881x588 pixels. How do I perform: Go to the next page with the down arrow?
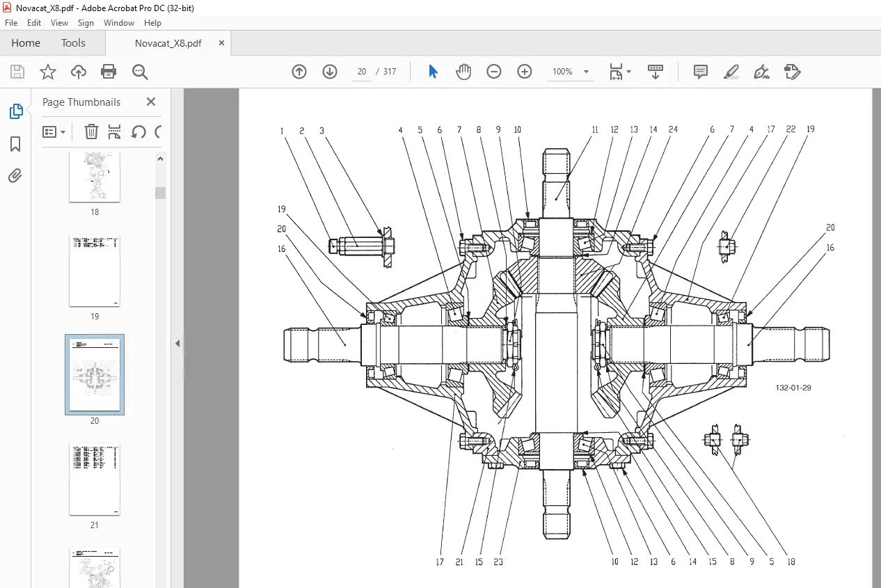click(x=330, y=72)
